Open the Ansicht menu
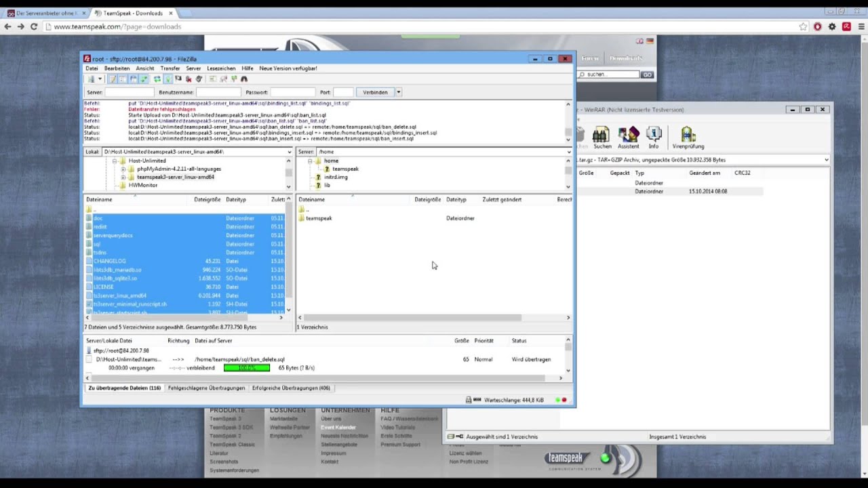This screenshot has height=488, width=868. pyautogui.click(x=144, y=68)
